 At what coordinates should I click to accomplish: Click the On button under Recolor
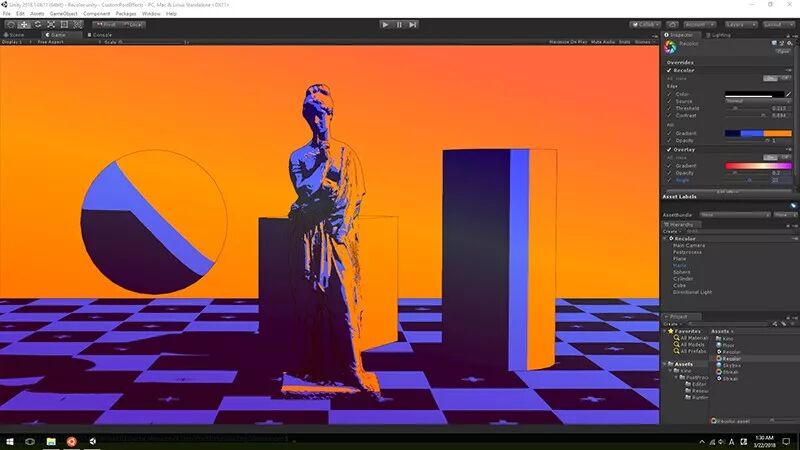point(770,79)
